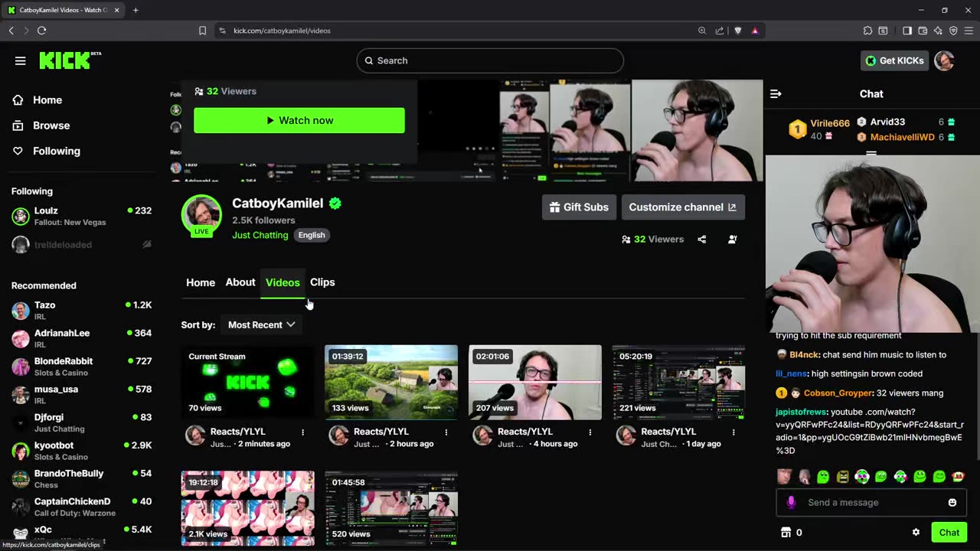Click the Get KICKs button

tap(894, 60)
